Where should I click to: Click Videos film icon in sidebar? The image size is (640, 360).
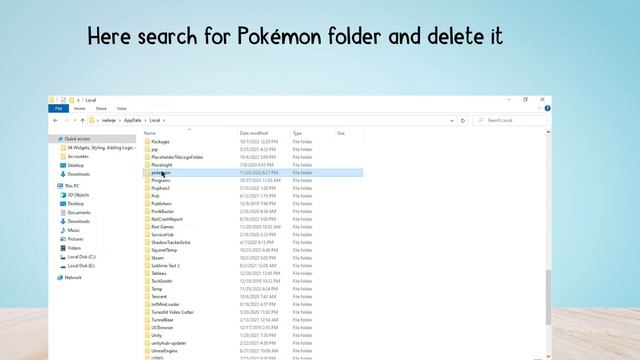coord(63,248)
